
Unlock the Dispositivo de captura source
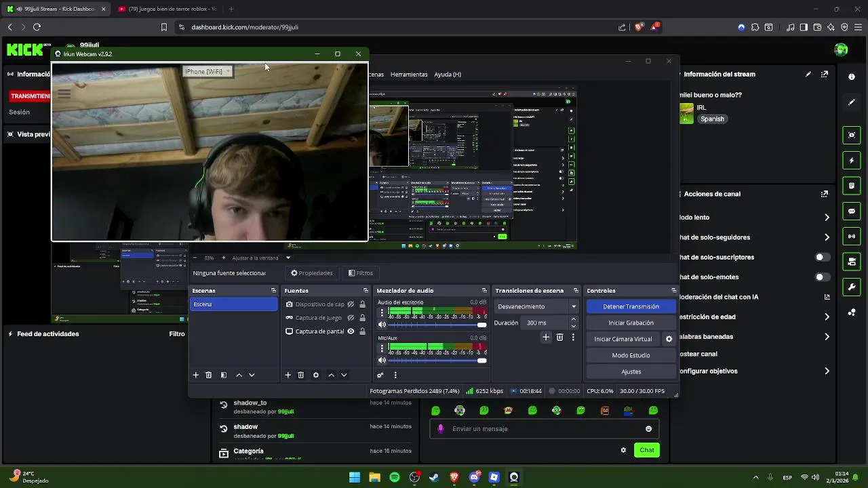362,304
